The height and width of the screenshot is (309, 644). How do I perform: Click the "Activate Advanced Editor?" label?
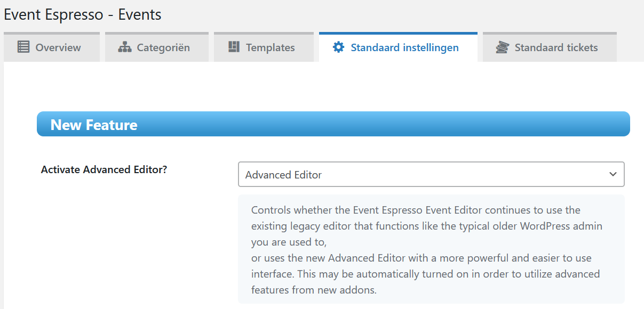(104, 170)
